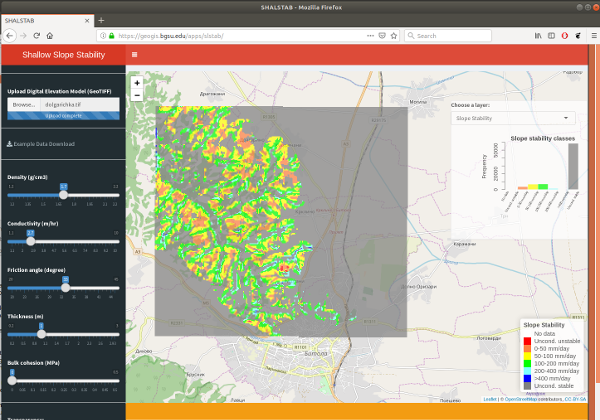Click Browse to upload a GeoTIFF

(23, 104)
